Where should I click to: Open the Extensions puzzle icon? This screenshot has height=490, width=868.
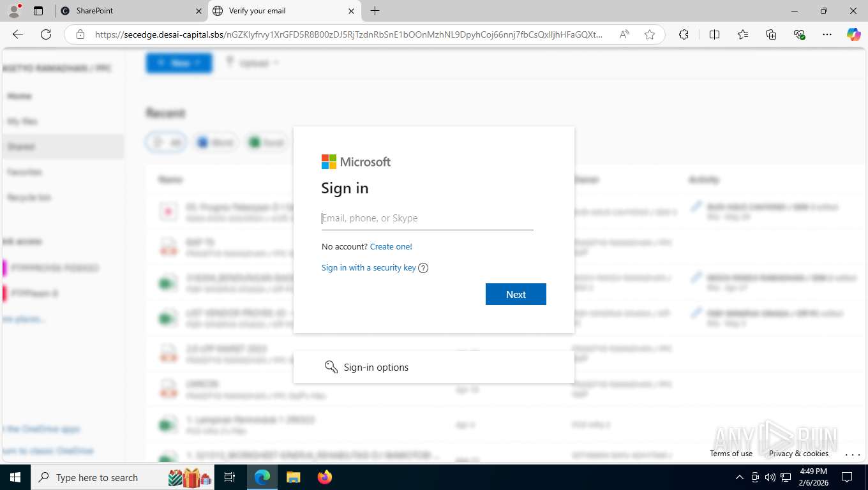pos(684,34)
